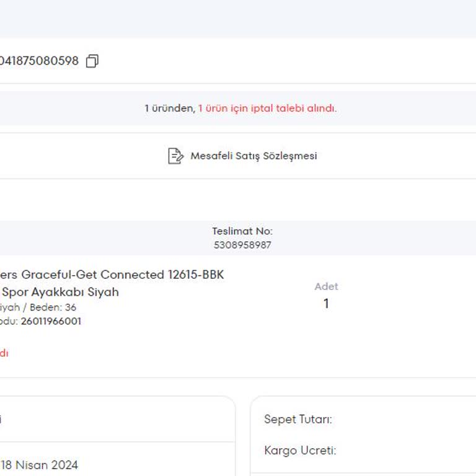Viewport: 476px width, 476px height.
Task: Click the Teslimat No label
Action: (242, 231)
